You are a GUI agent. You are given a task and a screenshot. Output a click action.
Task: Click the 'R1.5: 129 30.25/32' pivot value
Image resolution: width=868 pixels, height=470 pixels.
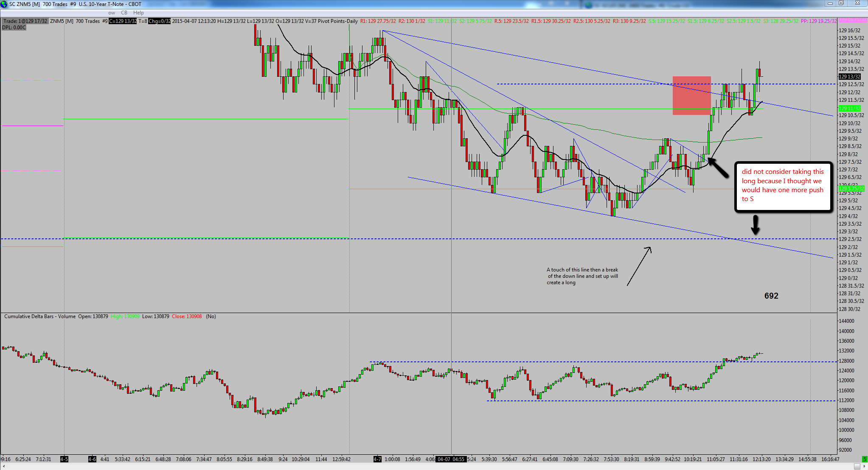(x=551, y=21)
